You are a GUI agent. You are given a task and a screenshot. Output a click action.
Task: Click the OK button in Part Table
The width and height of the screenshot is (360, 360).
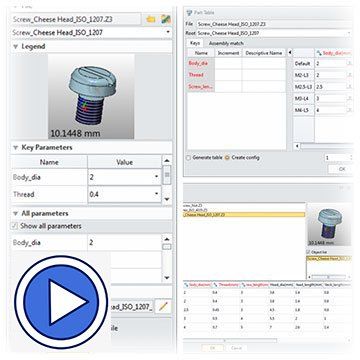[341, 169]
